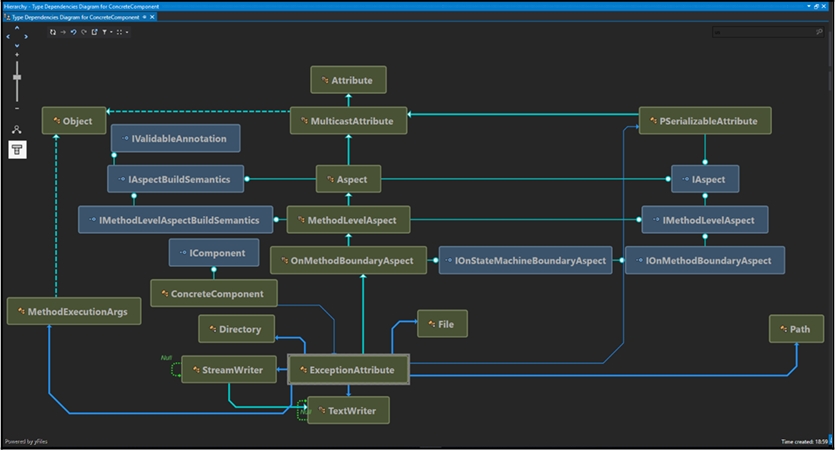836x451 pixels.
Task: Click the zoom slider handle
Action: click(x=16, y=76)
